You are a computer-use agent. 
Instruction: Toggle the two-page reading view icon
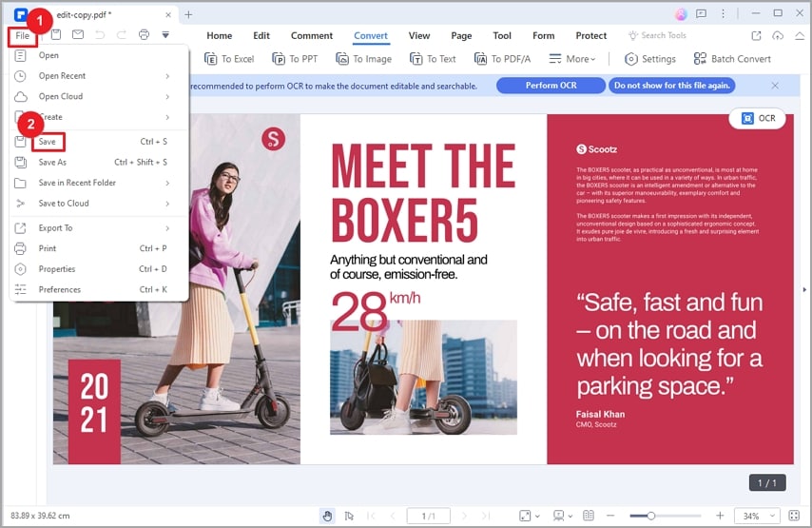[x=589, y=516]
